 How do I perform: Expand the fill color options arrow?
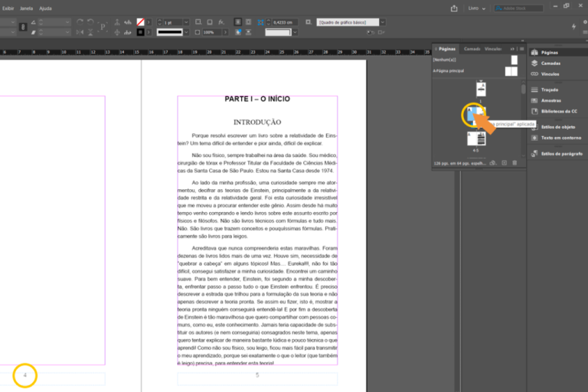click(149, 22)
